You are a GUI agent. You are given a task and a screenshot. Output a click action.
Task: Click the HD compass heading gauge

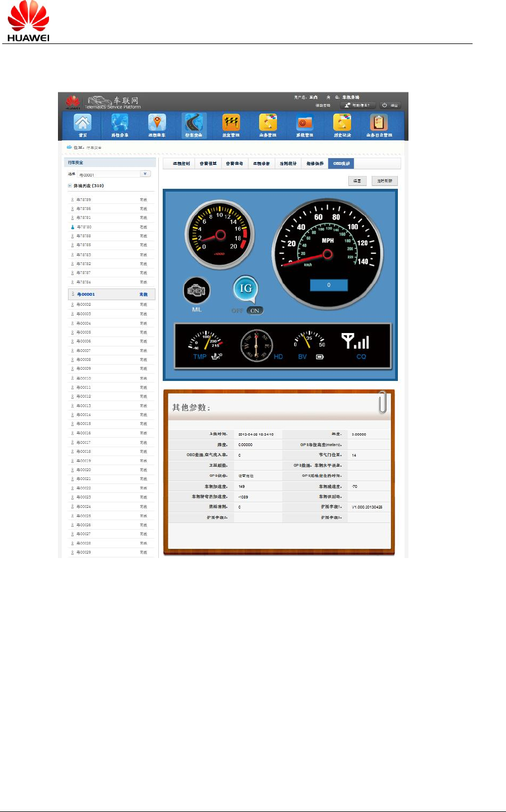[x=256, y=345]
